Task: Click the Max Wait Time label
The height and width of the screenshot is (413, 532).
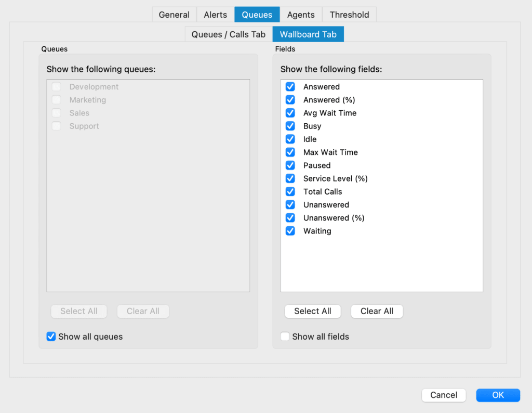Action: point(330,152)
